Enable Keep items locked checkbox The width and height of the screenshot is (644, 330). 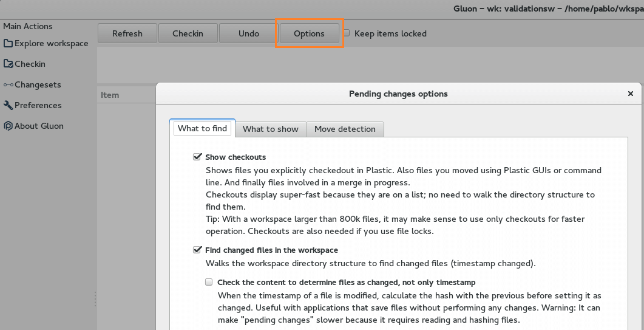pyautogui.click(x=347, y=33)
